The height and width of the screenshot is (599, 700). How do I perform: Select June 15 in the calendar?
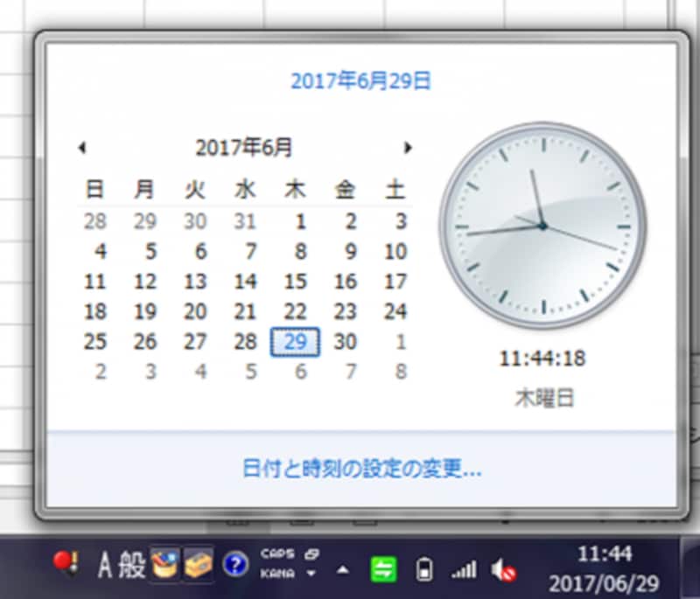point(295,282)
